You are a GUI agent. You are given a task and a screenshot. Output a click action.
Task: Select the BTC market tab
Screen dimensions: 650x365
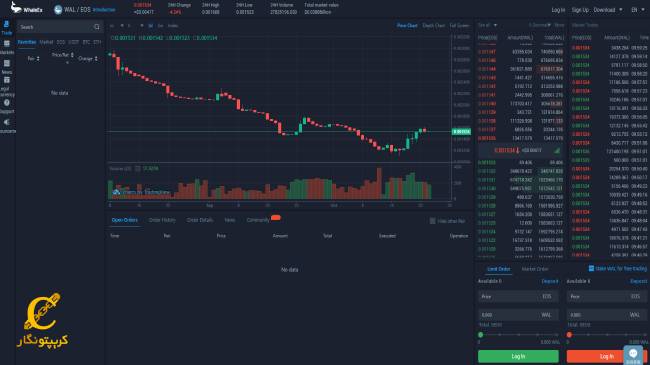tap(86, 42)
